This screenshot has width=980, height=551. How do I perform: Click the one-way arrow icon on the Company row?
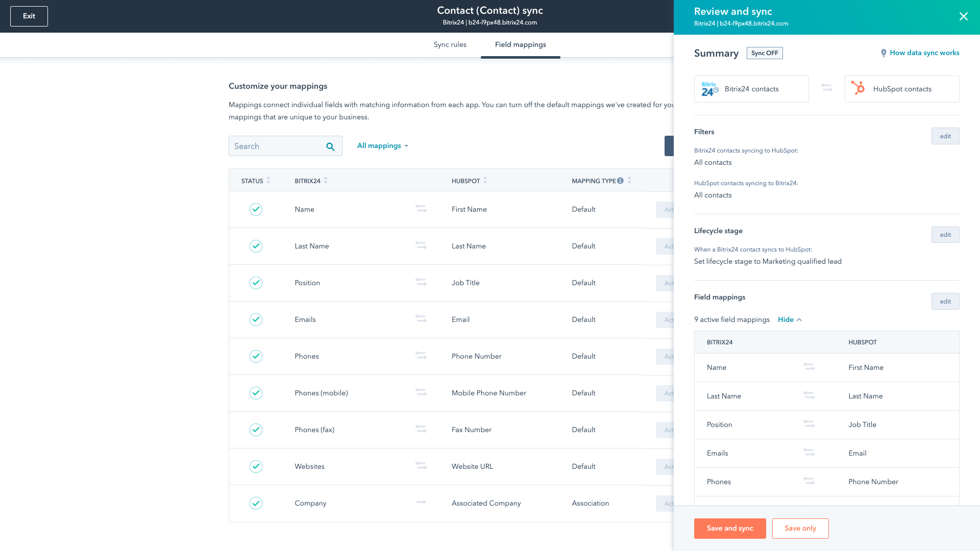coord(421,503)
